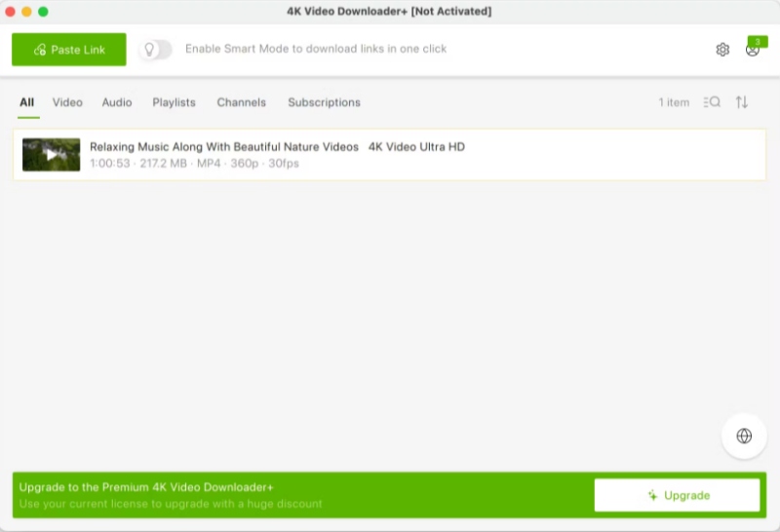The image size is (780, 532).
Task: Open settings via the gear icon
Action: tap(722, 50)
